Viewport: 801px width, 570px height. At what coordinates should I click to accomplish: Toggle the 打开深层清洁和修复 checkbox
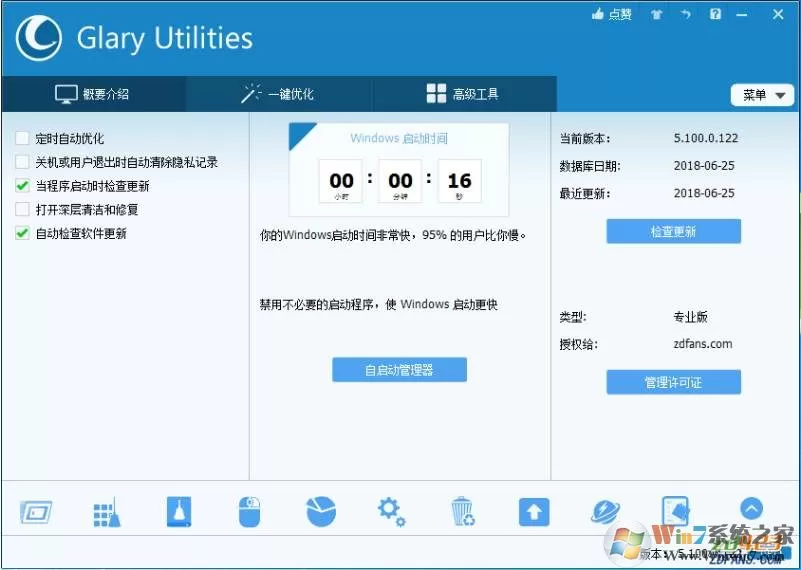coord(22,209)
